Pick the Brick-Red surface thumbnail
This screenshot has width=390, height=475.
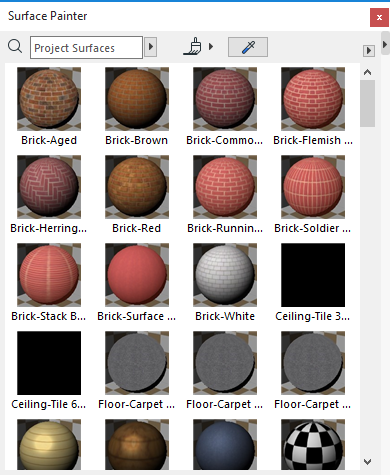coord(137,187)
